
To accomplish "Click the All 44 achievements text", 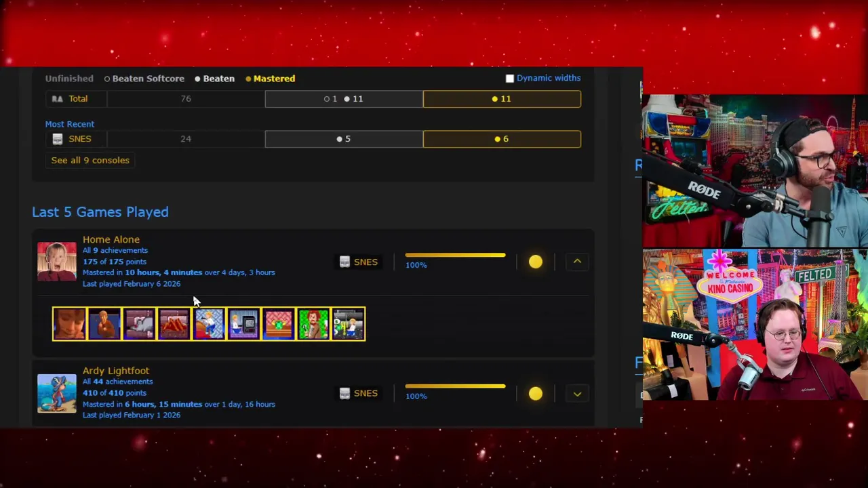I will coord(118,382).
